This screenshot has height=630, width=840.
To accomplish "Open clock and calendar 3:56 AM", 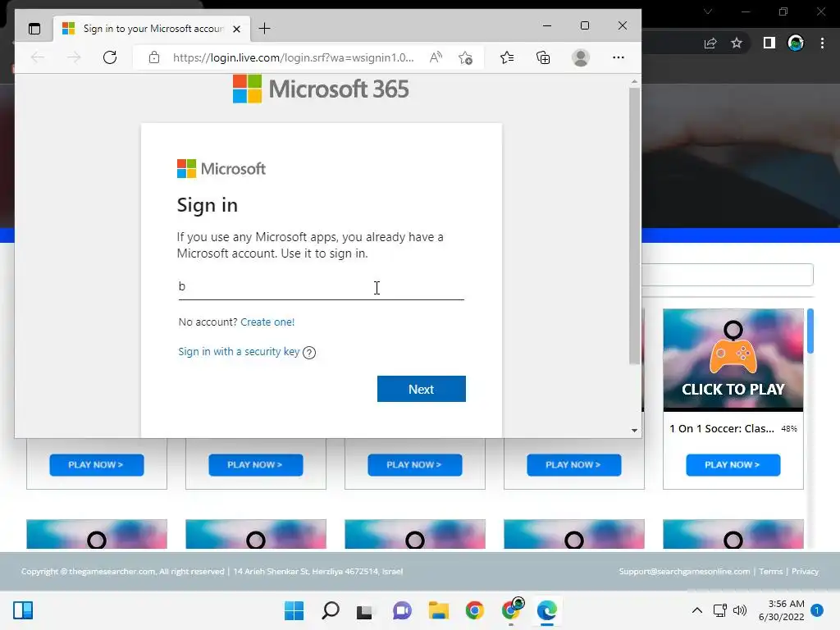I will (781, 610).
